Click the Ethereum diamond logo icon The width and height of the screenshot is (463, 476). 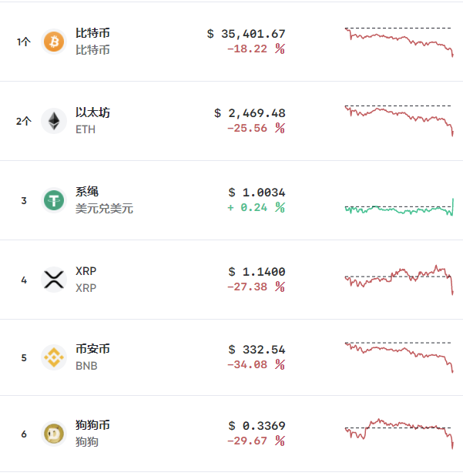click(54, 121)
